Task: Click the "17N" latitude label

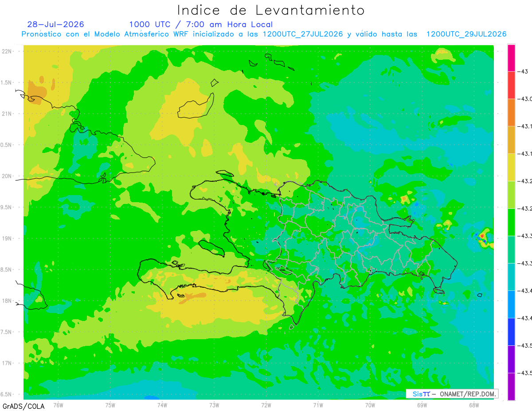Action: (x=8, y=363)
